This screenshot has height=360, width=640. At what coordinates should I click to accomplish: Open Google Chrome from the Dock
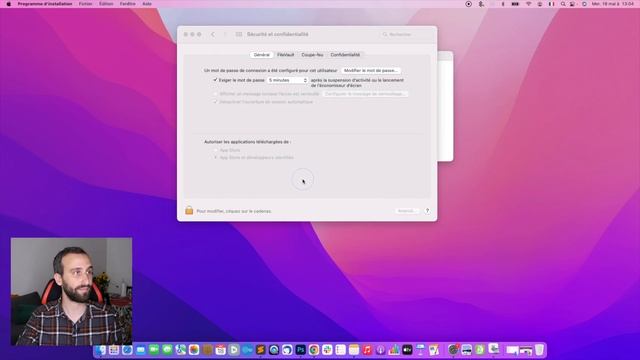click(x=314, y=350)
